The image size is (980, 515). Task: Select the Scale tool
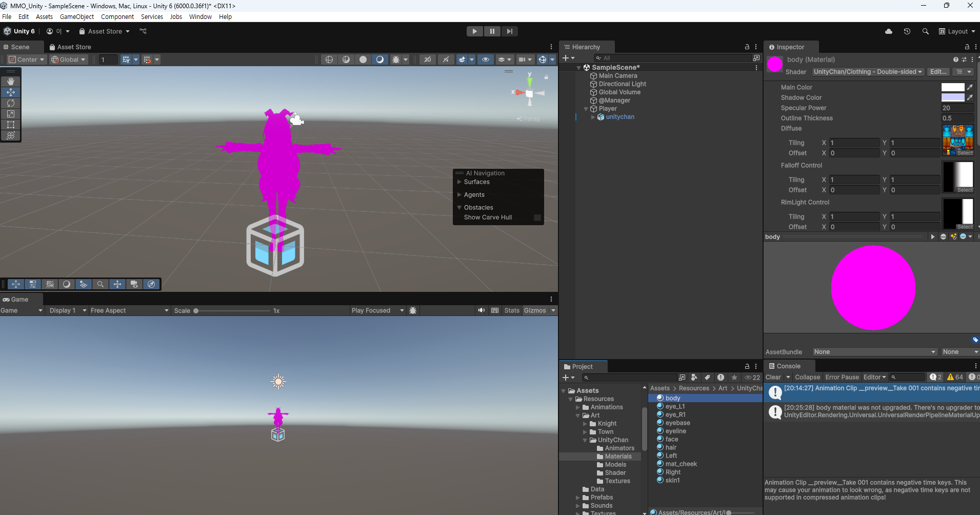(x=10, y=114)
